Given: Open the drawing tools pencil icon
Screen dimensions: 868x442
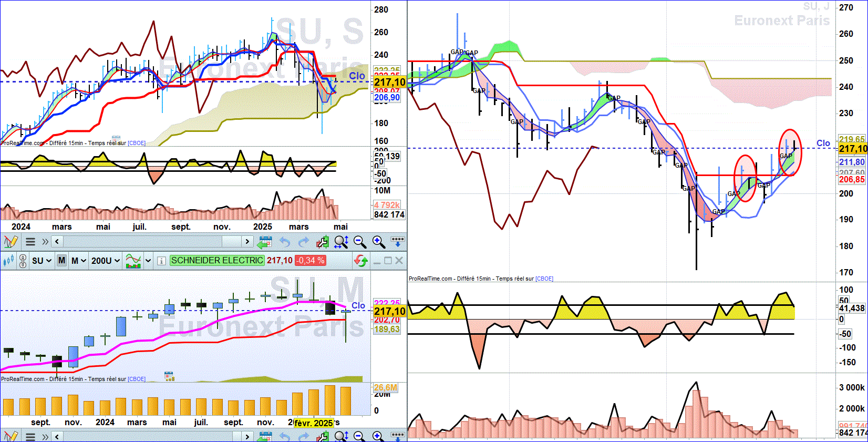Looking at the screenshot, I should pyautogui.click(x=11, y=242).
